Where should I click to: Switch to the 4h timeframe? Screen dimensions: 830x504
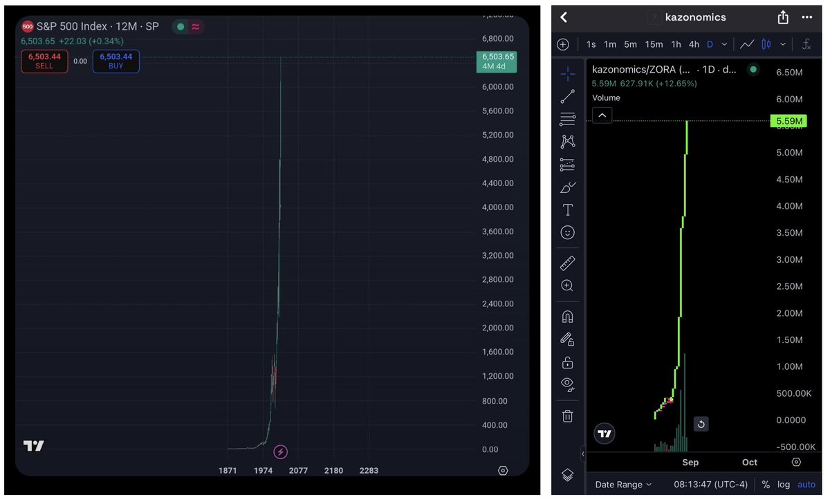tap(694, 44)
